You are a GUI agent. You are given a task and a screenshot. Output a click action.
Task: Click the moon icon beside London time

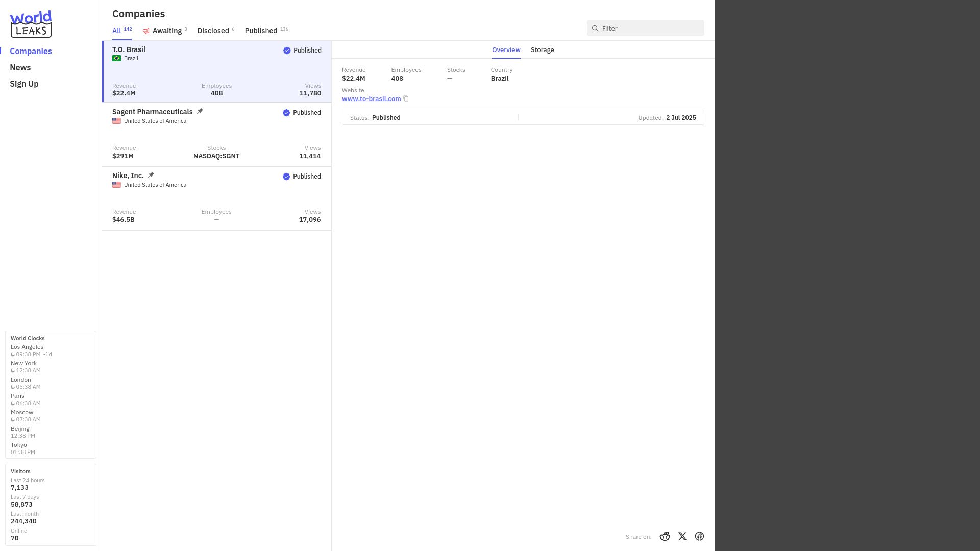tap(13, 387)
